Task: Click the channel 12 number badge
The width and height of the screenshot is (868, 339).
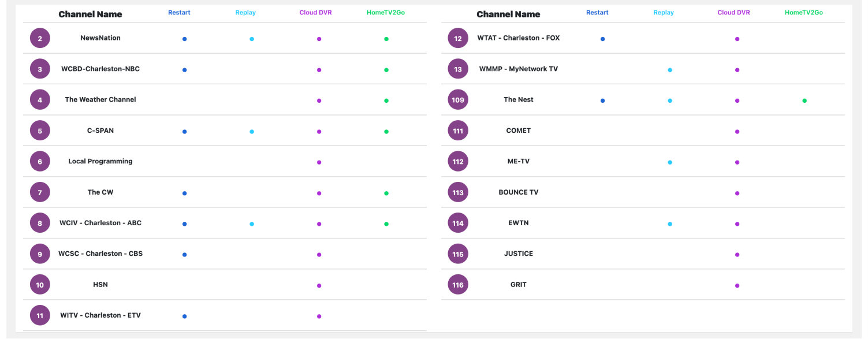Action: [458, 38]
